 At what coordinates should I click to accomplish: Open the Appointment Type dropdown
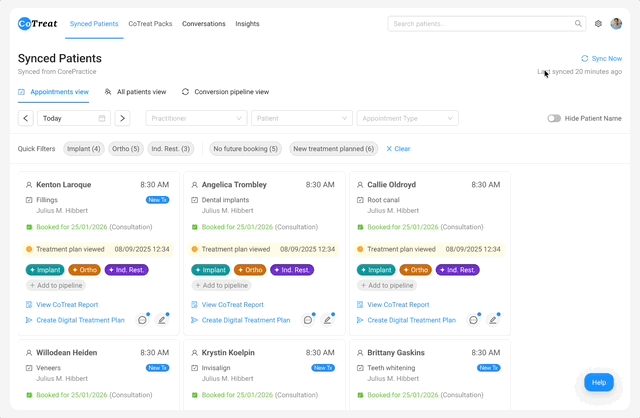click(407, 118)
